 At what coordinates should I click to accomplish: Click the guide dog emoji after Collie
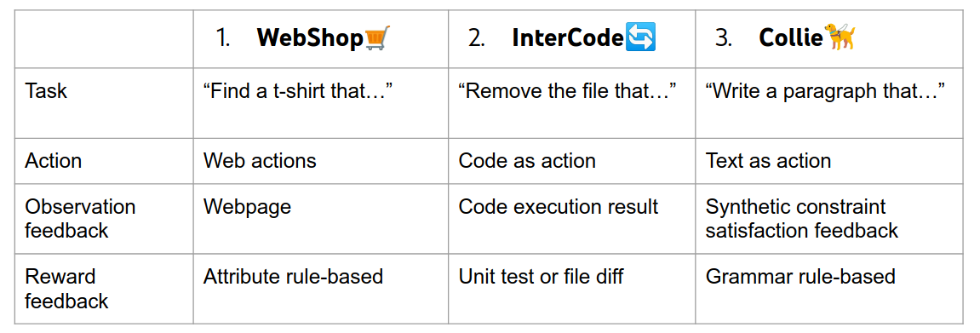[x=840, y=37]
